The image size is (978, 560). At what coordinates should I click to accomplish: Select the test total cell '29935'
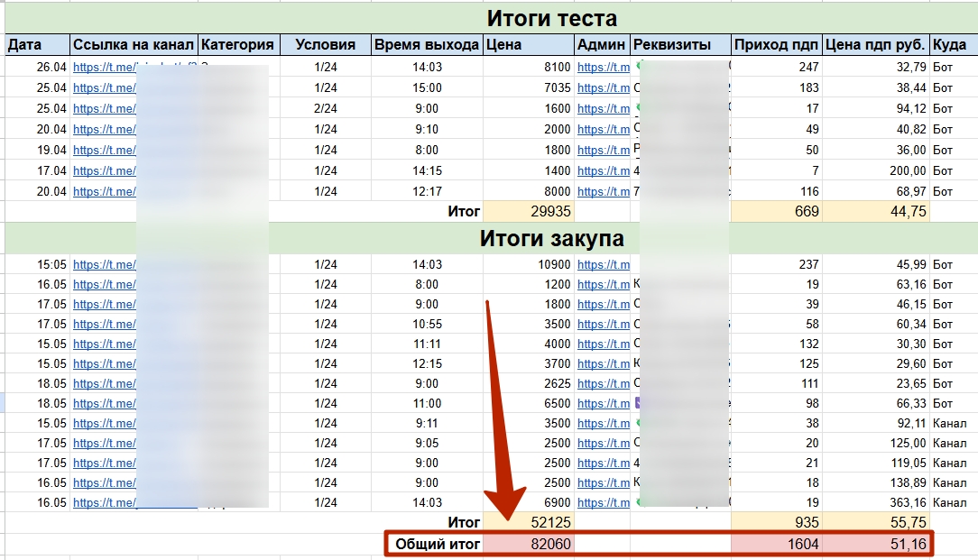click(x=529, y=211)
